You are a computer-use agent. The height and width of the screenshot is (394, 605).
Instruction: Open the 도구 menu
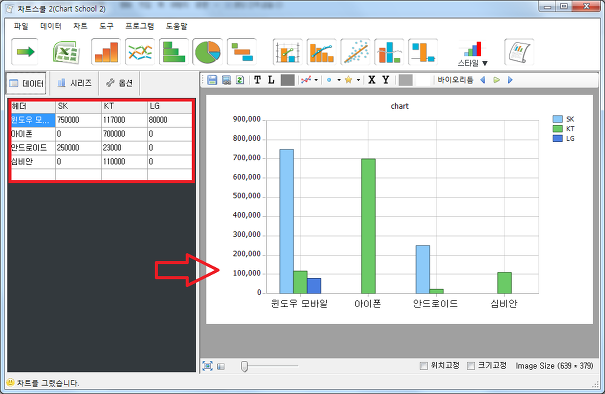point(106,26)
